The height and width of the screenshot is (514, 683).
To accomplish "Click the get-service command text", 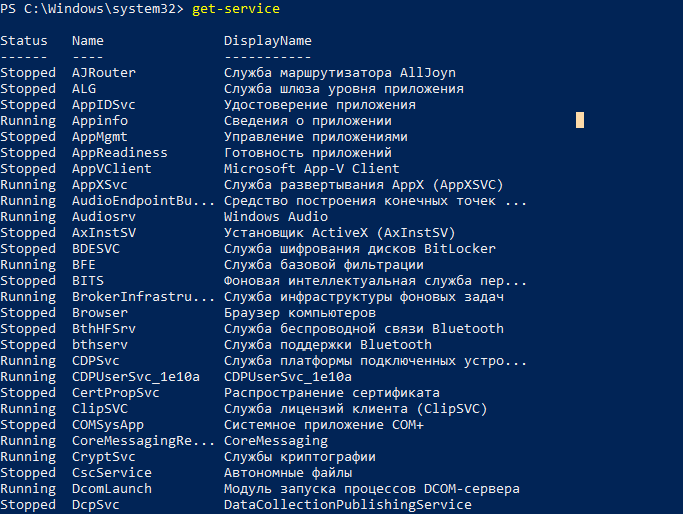I will pyautogui.click(x=236, y=9).
